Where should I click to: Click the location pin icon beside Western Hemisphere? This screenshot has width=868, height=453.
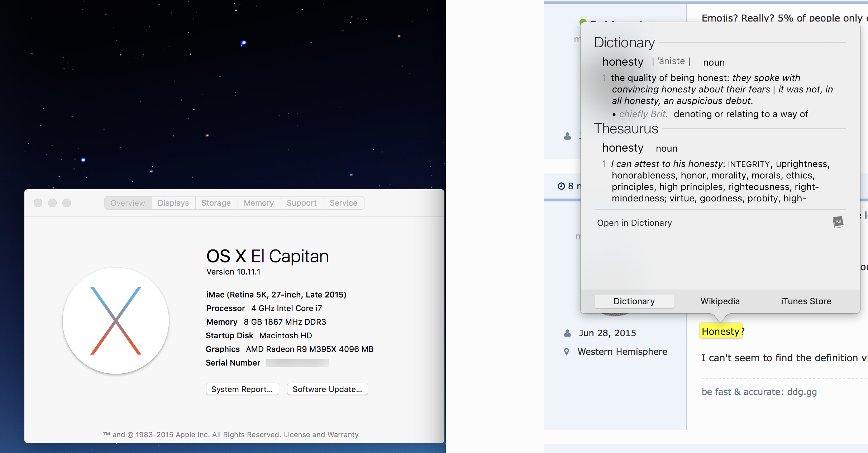click(567, 352)
